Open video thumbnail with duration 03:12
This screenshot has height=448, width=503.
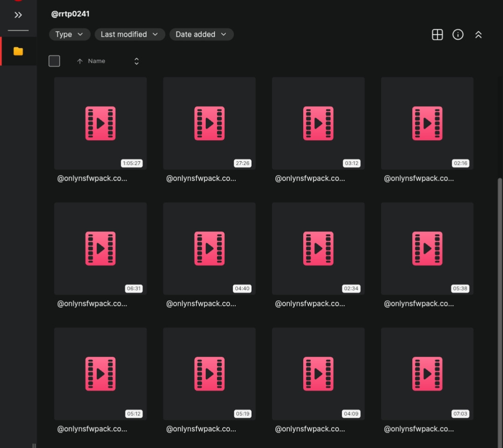(x=318, y=123)
